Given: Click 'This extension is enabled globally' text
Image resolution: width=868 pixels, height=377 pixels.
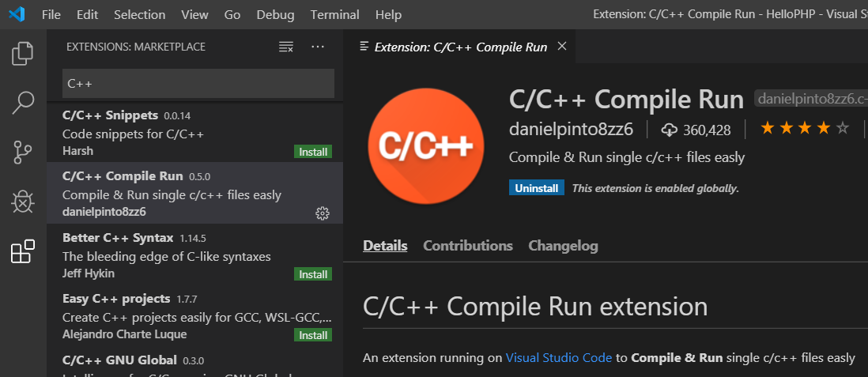Looking at the screenshot, I should [655, 188].
